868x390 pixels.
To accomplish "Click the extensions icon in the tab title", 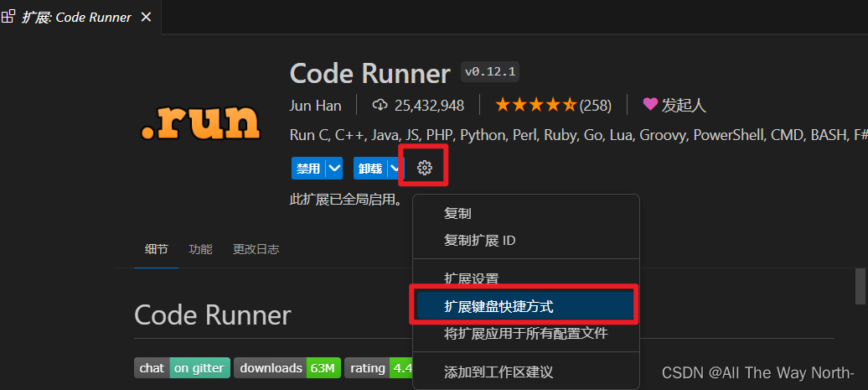I will coord(8,17).
